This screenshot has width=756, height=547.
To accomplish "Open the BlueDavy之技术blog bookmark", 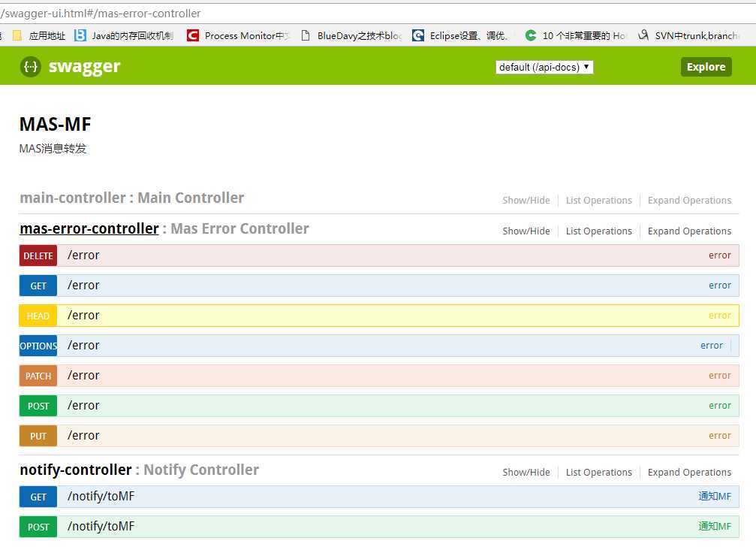I will [351, 36].
